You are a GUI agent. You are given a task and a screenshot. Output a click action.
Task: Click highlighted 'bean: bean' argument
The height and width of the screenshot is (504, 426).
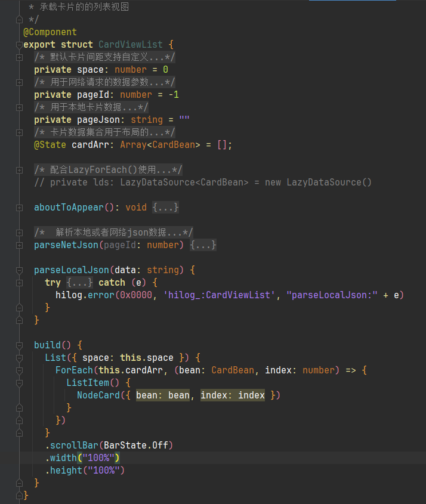click(x=163, y=395)
